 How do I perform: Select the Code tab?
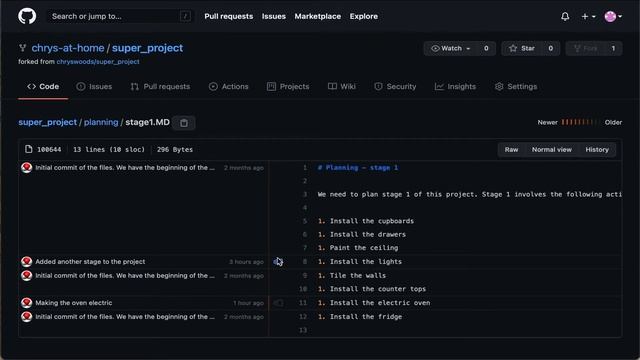[x=43, y=87]
